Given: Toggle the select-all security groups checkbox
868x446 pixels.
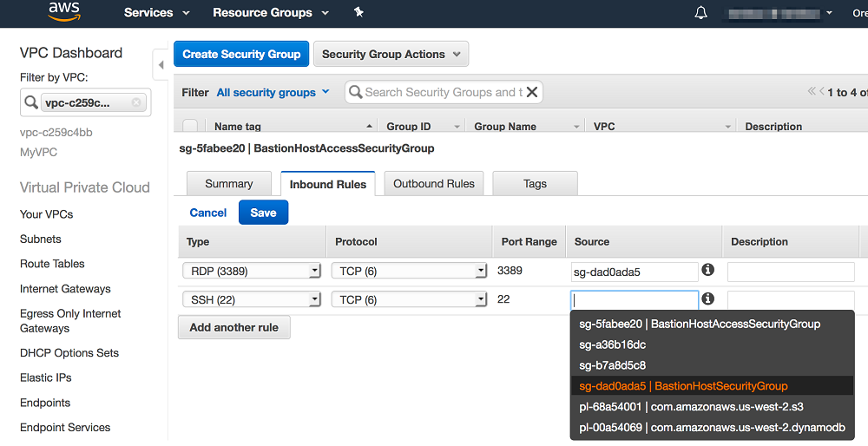Looking at the screenshot, I should [190, 126].
